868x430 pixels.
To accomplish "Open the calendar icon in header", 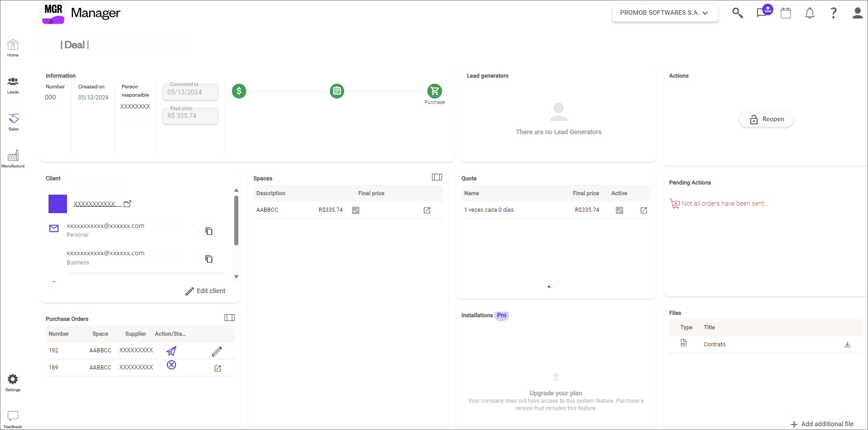I will (786, 13).
